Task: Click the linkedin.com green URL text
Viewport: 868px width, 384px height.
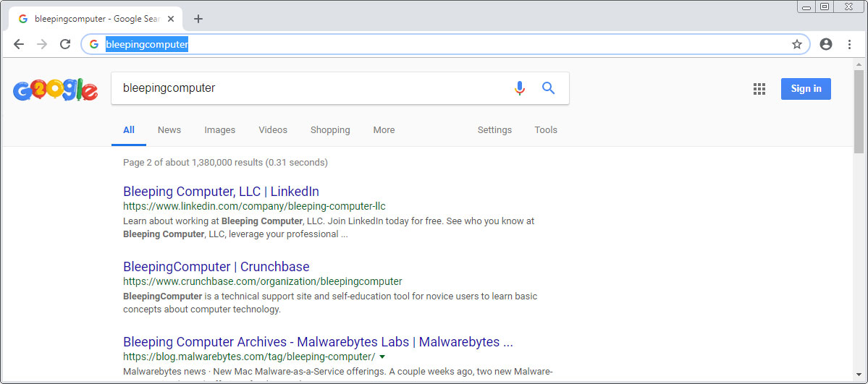Action: (x=254, y=206)
